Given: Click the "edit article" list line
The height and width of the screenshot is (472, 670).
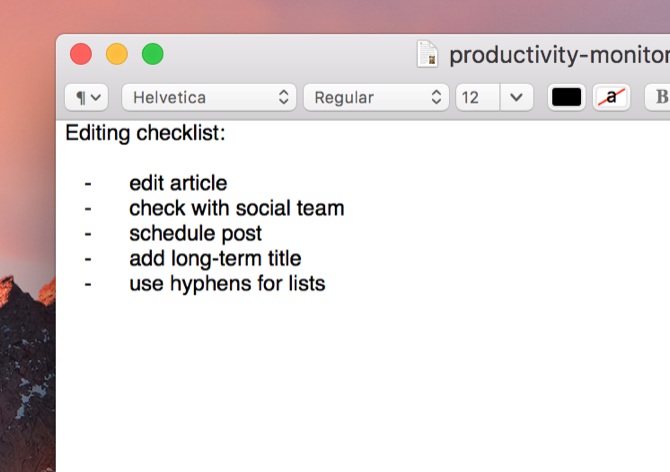Looking at the screenshot, I should pos(178,183).
